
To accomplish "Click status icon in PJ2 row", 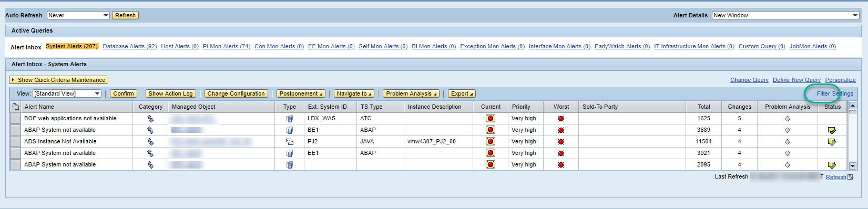I will tap(832, 142).
